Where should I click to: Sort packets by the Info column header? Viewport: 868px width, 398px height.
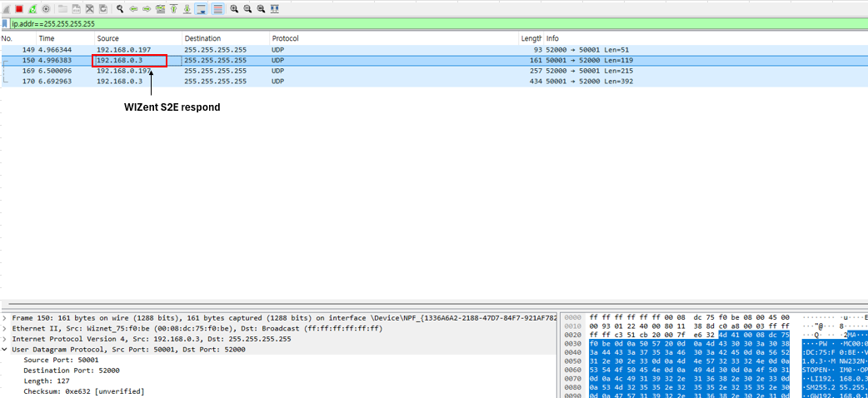(706, 38)
